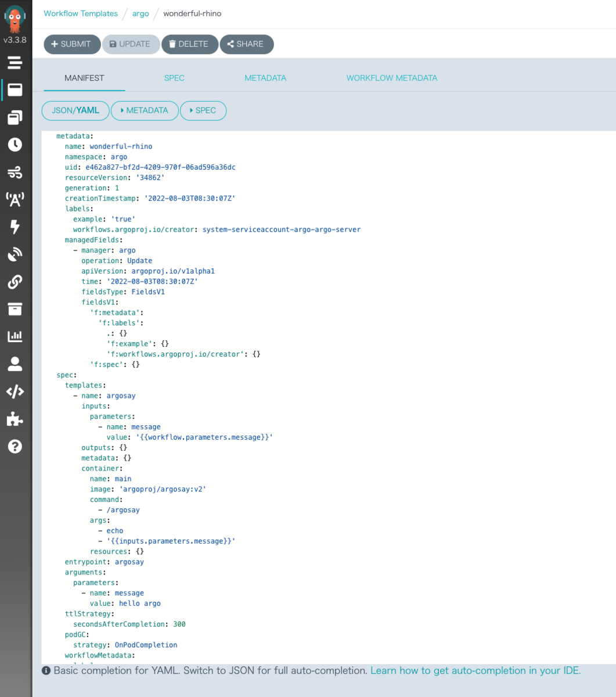This screenshot has width=616, height=697.
Task: Open Workflow Templates sidebar icon
Action: (x=15, y=90)
